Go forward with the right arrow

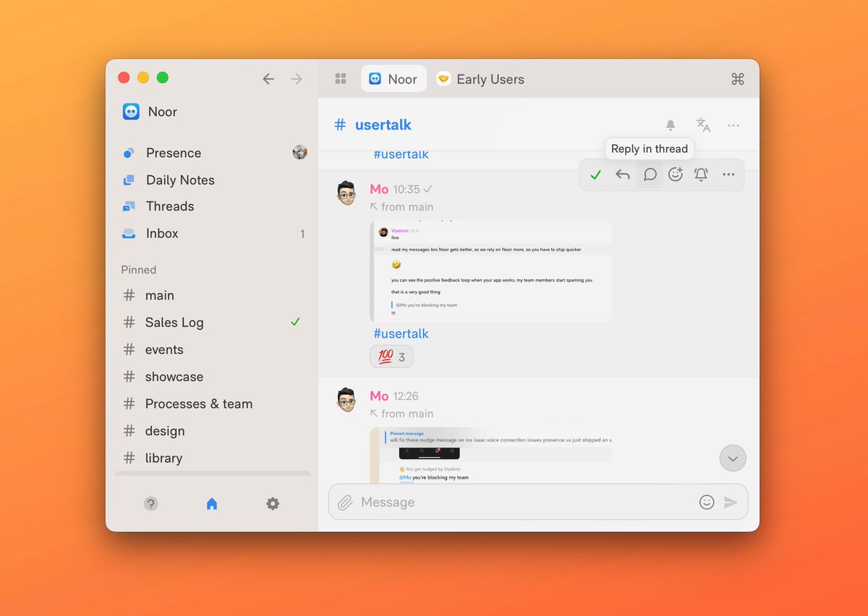pyautogui.click(x=297, y=79)
